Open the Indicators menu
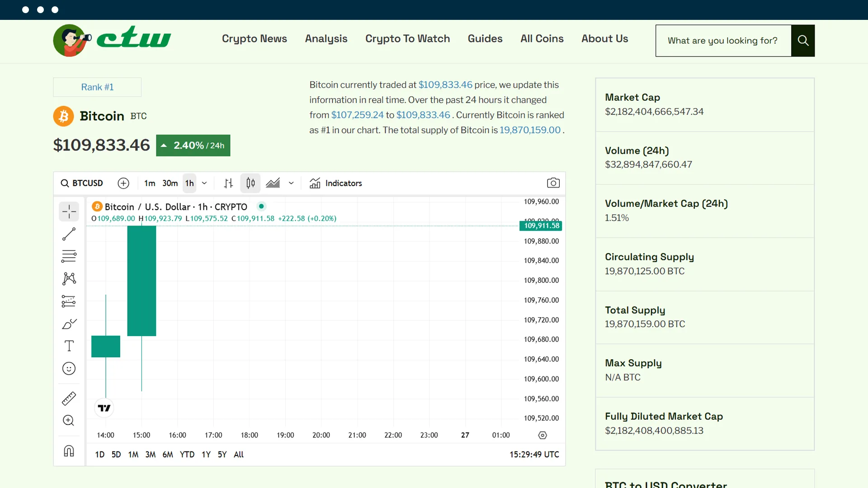 pos(336,183)
